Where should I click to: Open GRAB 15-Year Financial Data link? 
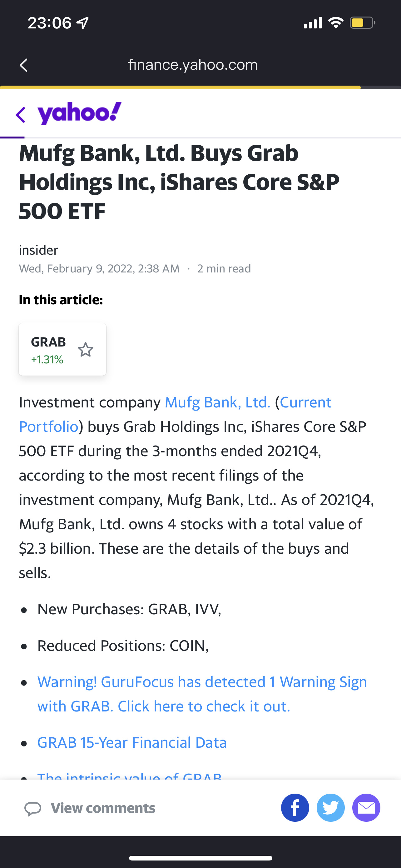(x=132, y=743)
